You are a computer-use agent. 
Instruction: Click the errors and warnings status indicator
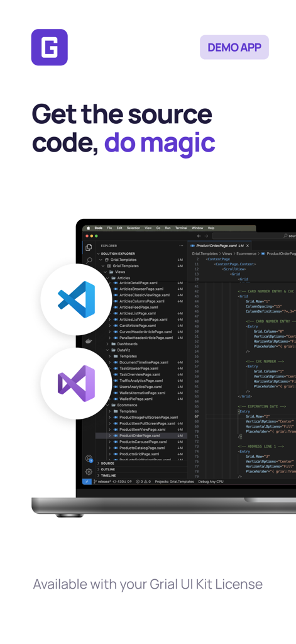pos(143,481)
